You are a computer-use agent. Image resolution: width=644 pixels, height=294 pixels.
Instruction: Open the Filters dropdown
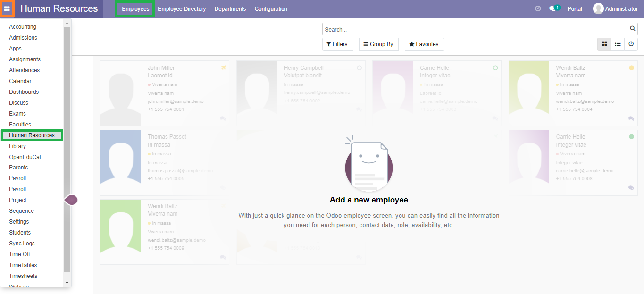click(x=338, y=44)
